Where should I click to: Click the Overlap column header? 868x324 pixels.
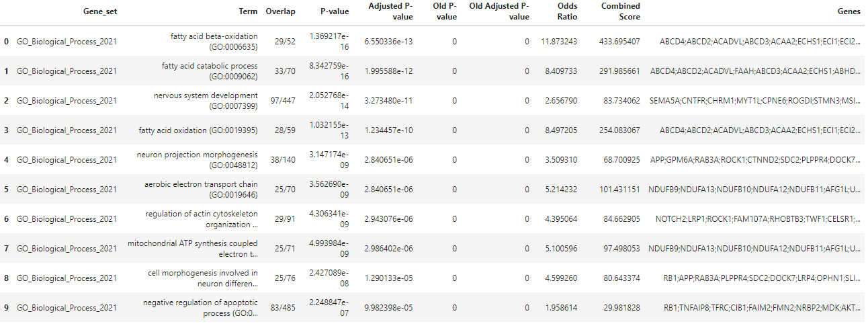(280, 12)
